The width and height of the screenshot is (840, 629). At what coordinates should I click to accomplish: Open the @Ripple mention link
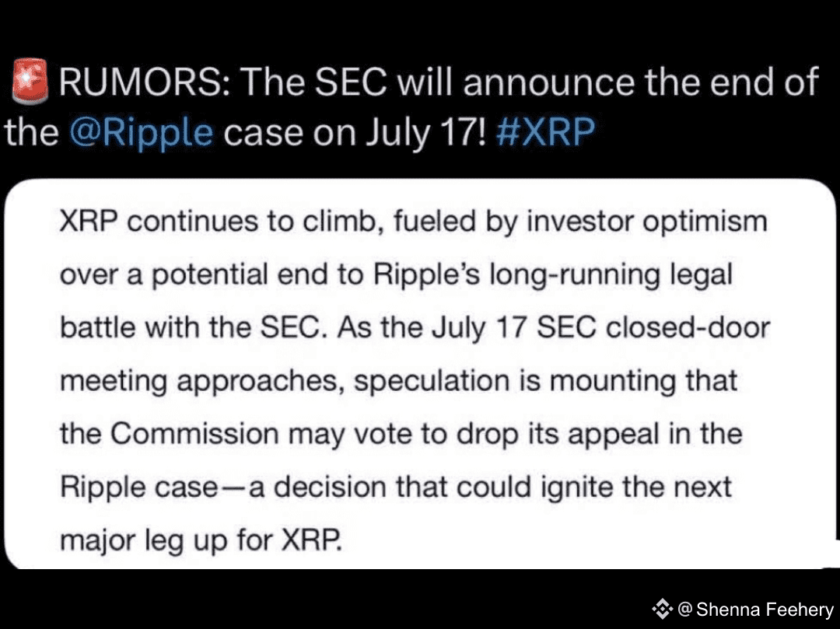(x=140, y=134)
